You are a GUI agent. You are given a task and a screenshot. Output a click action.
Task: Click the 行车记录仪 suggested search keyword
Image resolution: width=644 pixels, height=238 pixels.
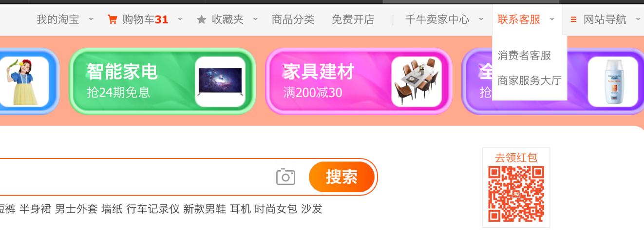(153, 209)
